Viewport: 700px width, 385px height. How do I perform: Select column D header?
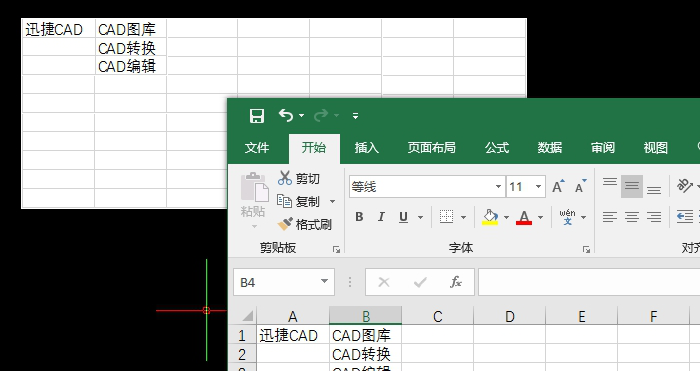[x=510, y=316]
